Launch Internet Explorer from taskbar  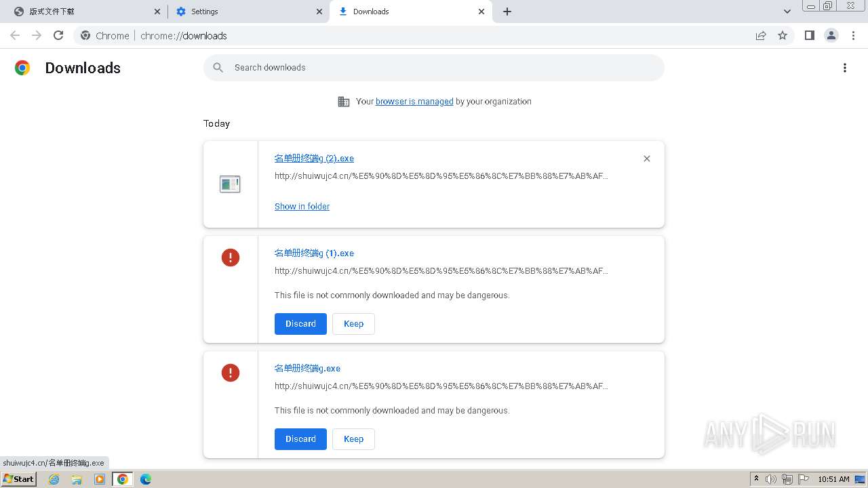(x=54, y=479)
